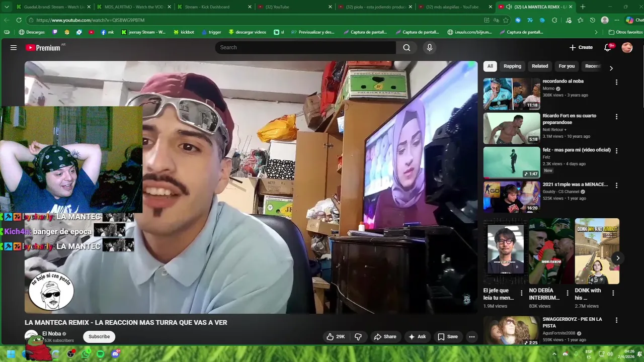Open 'felz - mas para mi' video title
Image resolution: width=644 pixels, height=362 pixels.
click(x=577, y=150)
